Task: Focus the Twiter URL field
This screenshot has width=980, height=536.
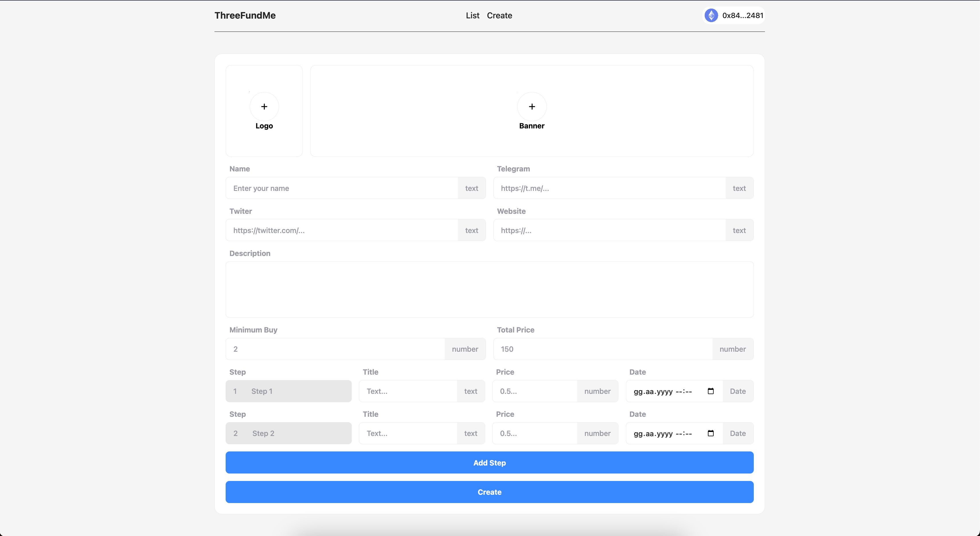Action: 342,230
